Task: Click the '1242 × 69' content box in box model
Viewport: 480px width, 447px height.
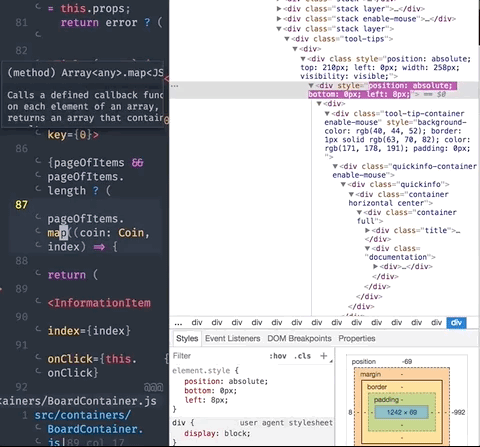Action: pos(402,412)
